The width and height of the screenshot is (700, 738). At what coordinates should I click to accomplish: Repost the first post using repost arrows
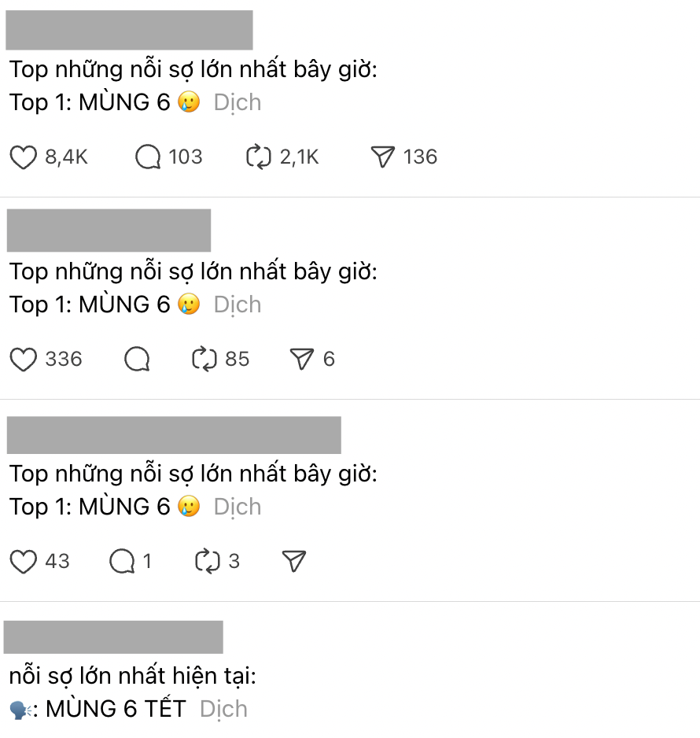[260, 157]
